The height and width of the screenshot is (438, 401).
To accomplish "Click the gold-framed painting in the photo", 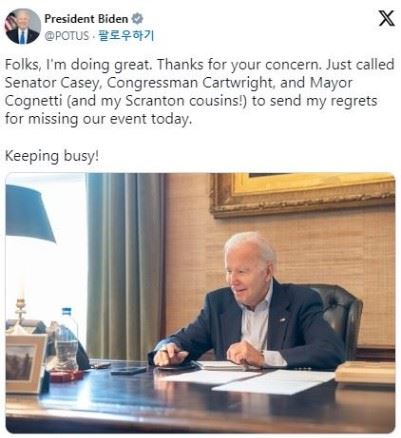I will pos(302,193).
